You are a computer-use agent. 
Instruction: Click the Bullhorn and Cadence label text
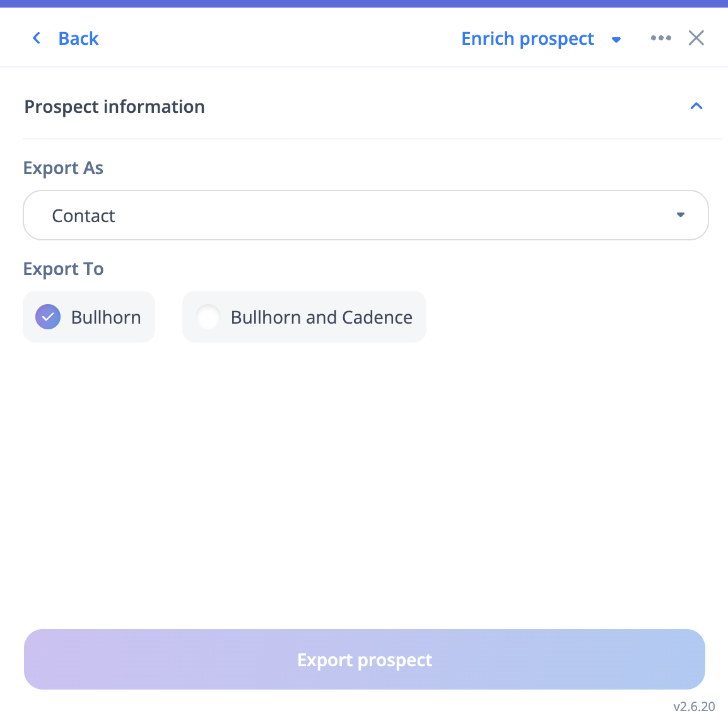point(321,317)
